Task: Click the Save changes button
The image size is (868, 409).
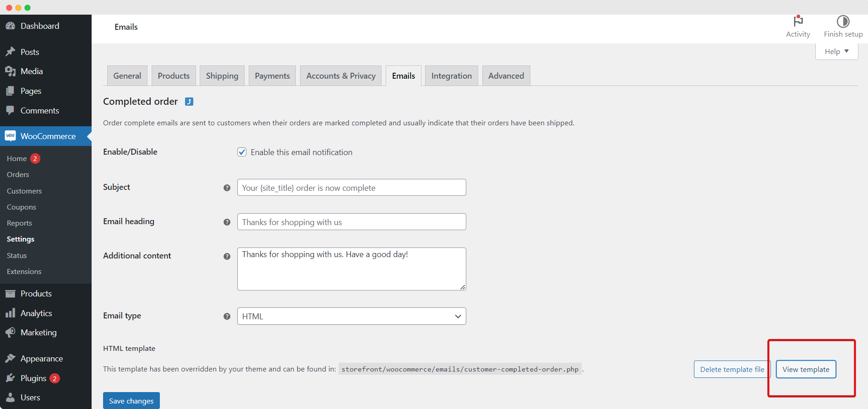Action: click(131, 401)
